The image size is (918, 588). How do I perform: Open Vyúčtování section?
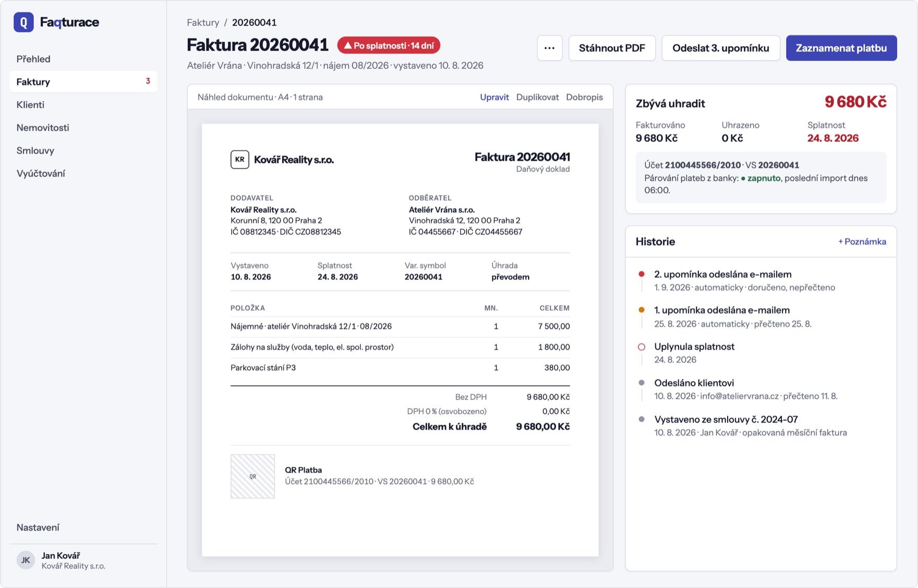(x=83, y=174)
